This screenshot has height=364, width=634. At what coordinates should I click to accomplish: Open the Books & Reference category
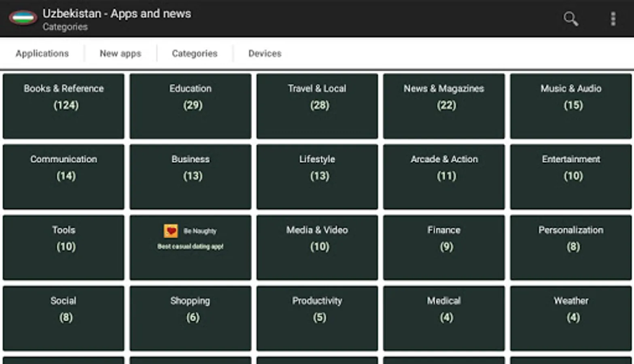click(64, 106)
